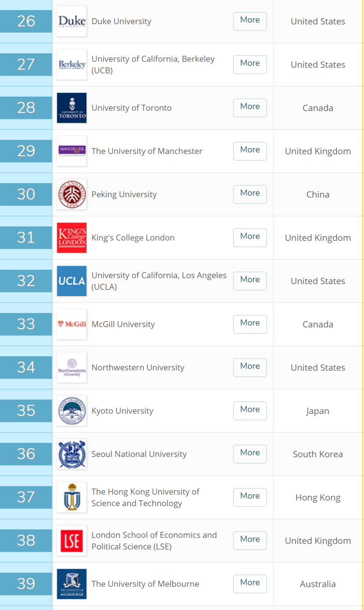The image size is (364, 610).
Task: Click the Berkeley logo icon
Action: (x=71, y=65)
